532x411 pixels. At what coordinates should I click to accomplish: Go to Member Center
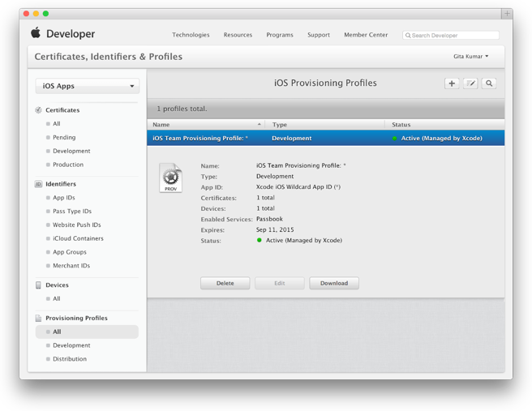click(x=366, y=35)
